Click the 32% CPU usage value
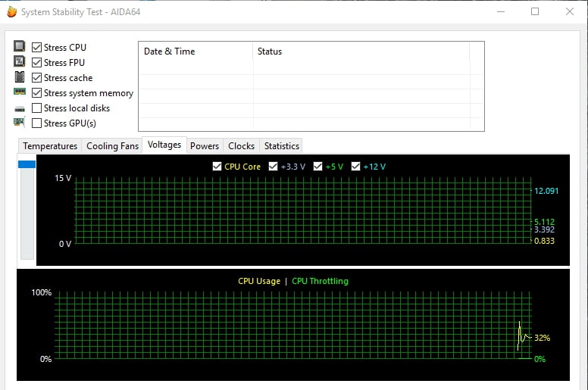This screenshot has height=390, width=588. point(542,338)
